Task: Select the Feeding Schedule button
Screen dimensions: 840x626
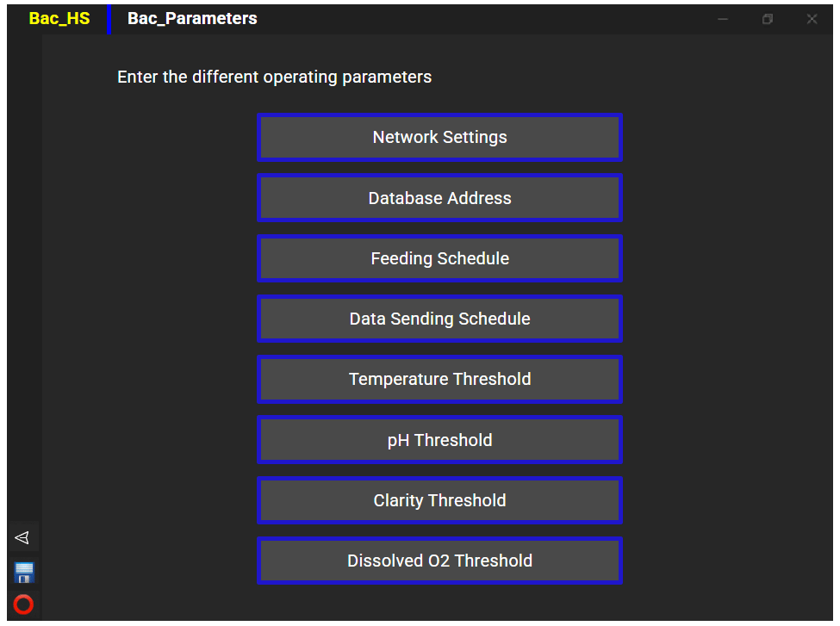Action: [439, 258]
